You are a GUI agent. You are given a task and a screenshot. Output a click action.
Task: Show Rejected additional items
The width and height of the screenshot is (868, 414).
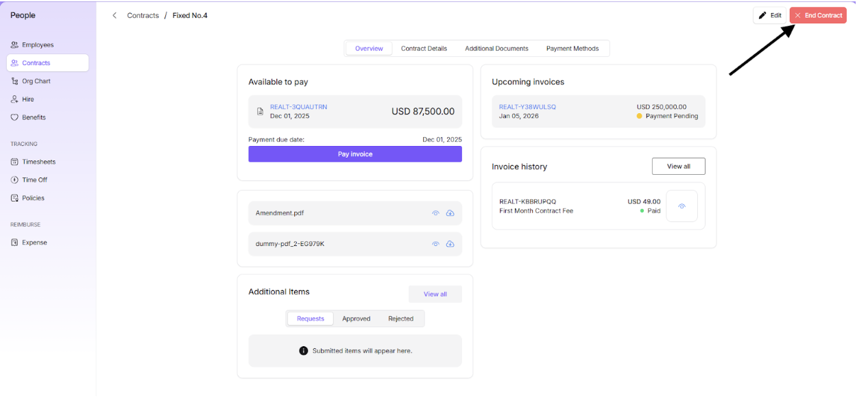click(400, 319)
